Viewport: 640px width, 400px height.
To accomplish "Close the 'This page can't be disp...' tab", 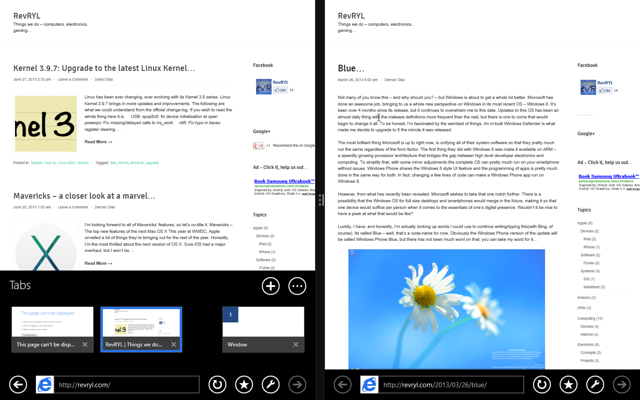I will coord(85,344).
